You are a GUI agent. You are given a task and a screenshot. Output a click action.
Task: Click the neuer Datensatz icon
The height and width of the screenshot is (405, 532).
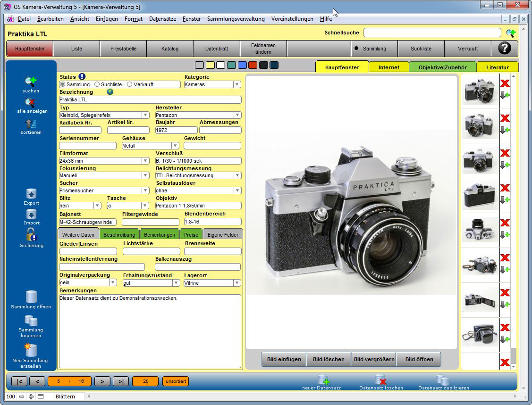(x=323, y=380)
